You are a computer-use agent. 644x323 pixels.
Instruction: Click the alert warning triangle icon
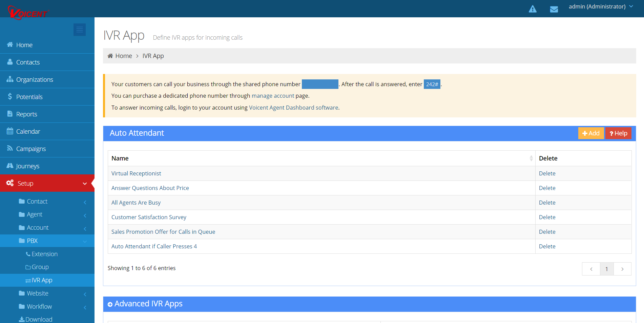tap(533, 9)
